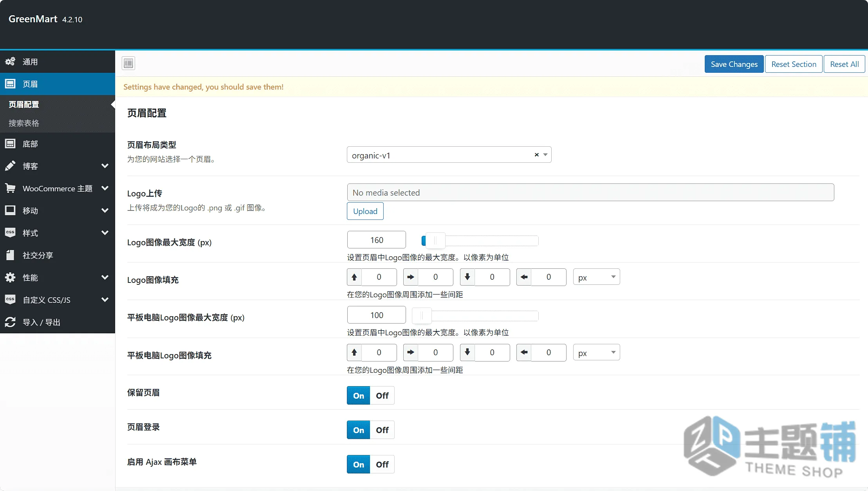Image resolution: width=868 pixels, height=491 pixels.
Task: Click the bottom padding field in Logo图像填充
Action: [492, 277]
